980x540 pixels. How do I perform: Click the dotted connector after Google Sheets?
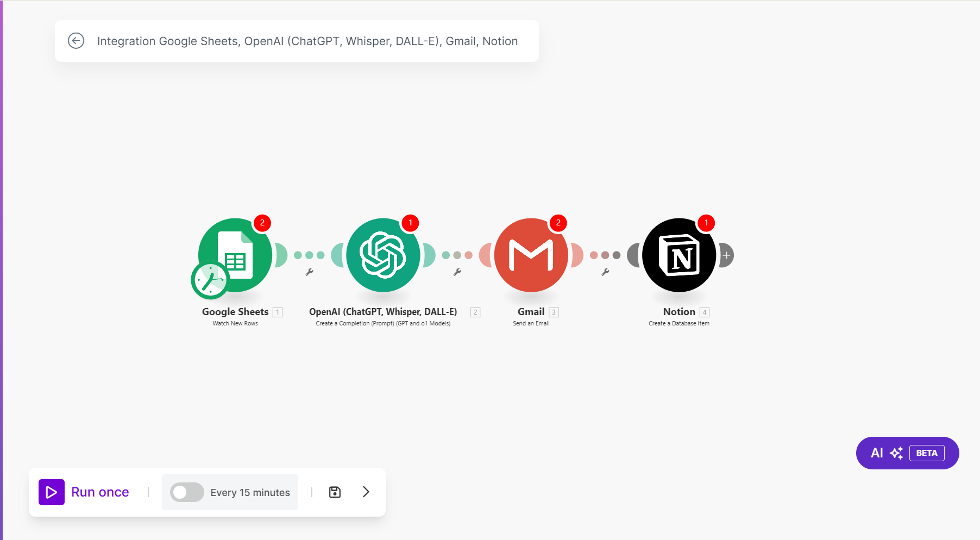coord(309,255)
